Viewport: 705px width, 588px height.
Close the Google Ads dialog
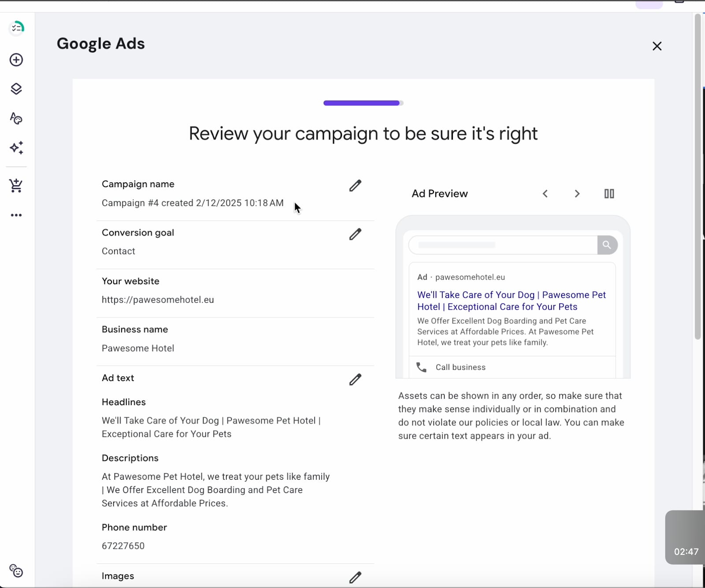pos(657,46)
